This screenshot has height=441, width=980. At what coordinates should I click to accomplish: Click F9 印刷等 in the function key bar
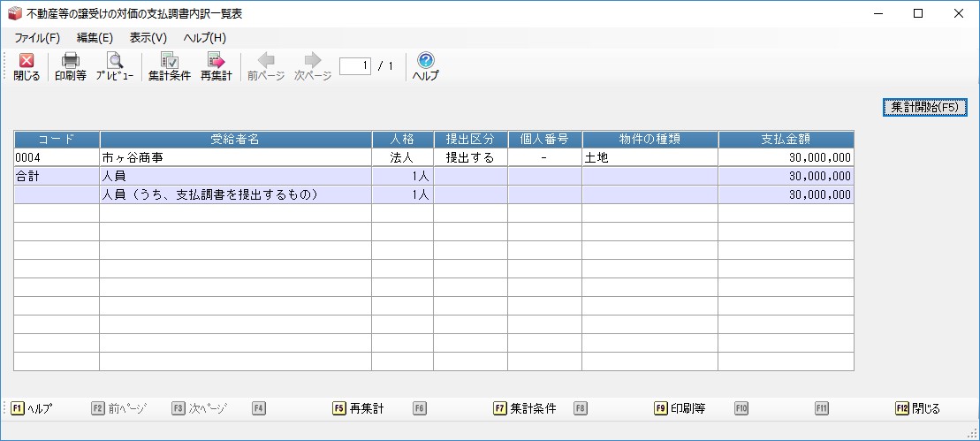680,408
